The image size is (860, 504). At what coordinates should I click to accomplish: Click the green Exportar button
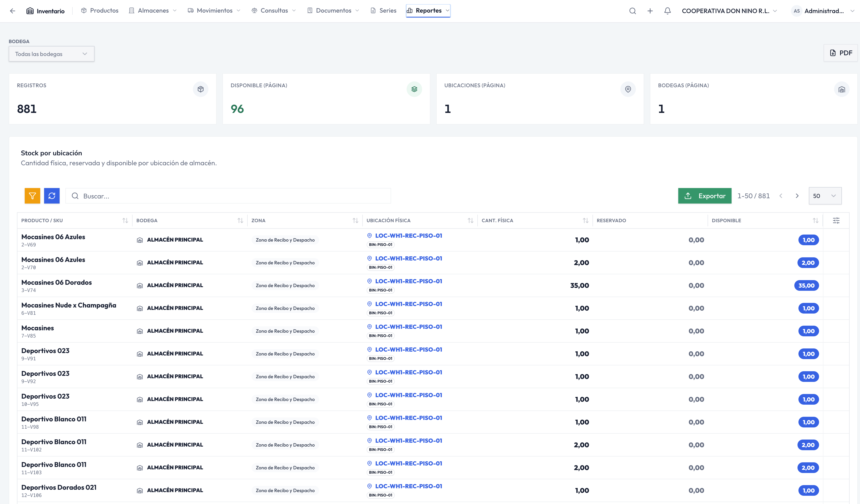pos(705,196)
